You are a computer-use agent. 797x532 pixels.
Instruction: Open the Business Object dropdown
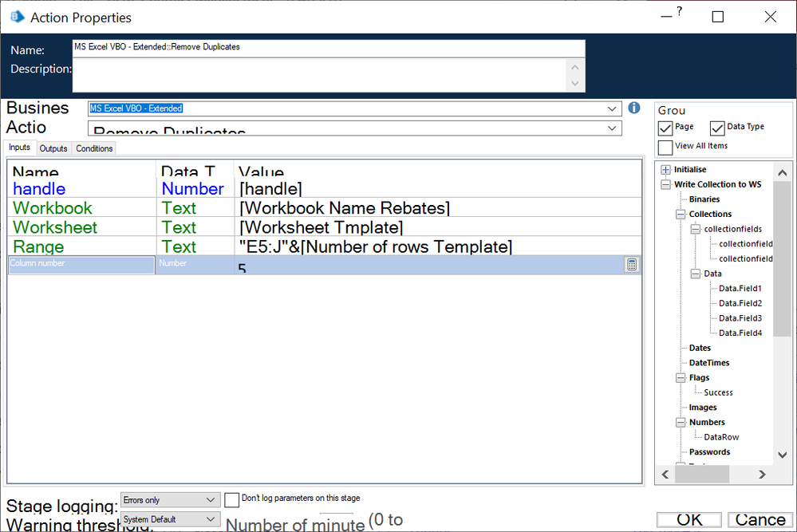point(611,108)
